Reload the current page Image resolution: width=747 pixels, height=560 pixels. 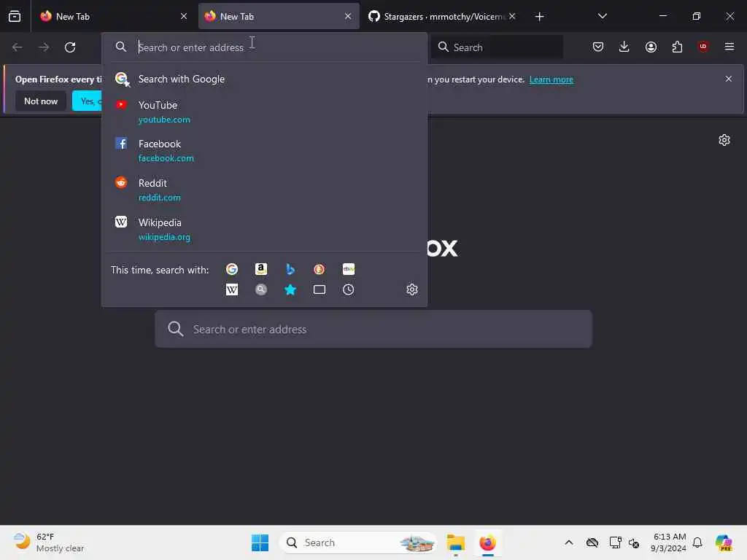coord(70,47)
